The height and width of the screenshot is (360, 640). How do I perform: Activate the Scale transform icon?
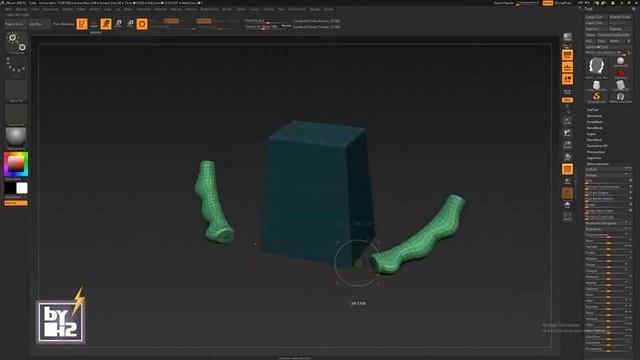[118, 24]
